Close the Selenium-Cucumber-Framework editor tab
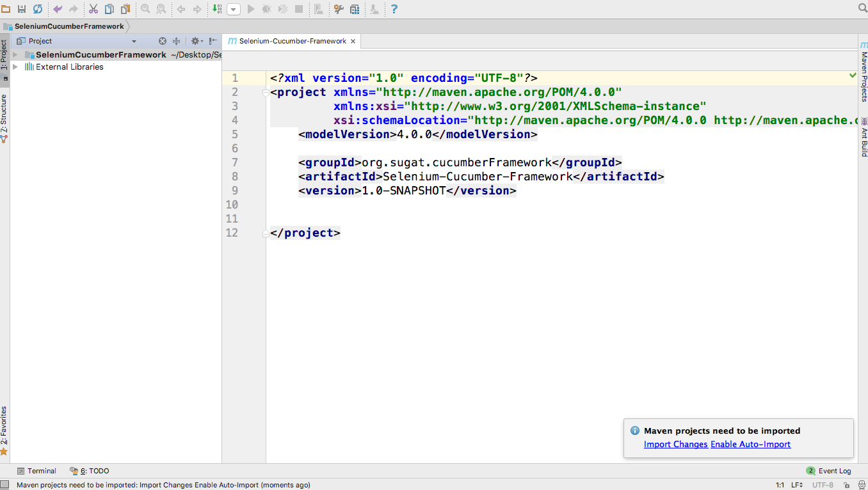The height and width of the screenshot is (490, 868). [x=353, y=41]
